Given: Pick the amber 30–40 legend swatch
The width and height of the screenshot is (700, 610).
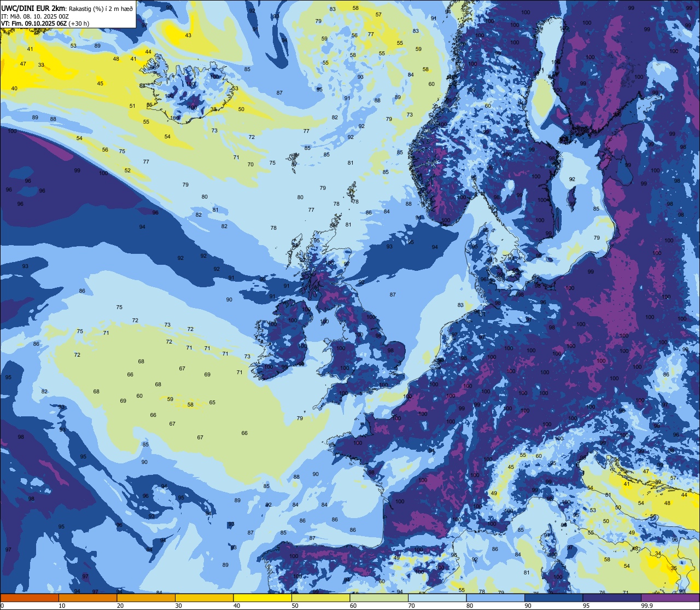Looking at the screenshot, I should (x=204, y=598).
